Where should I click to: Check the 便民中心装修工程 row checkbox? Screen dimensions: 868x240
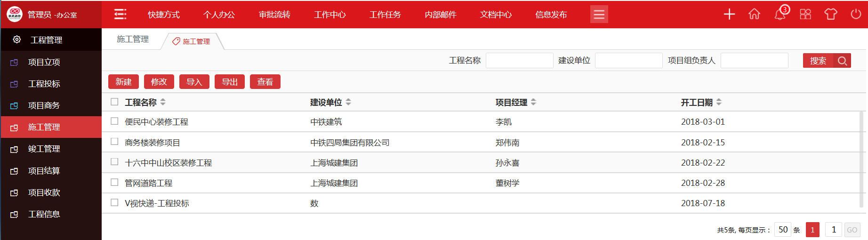click(114, 121)
